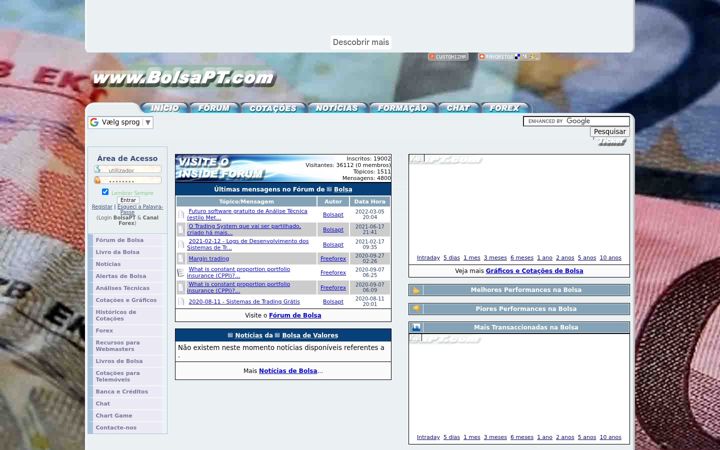Click the Favoritos bookmark icon
Viewport: 720px width, 450px height.
[496, 57]
